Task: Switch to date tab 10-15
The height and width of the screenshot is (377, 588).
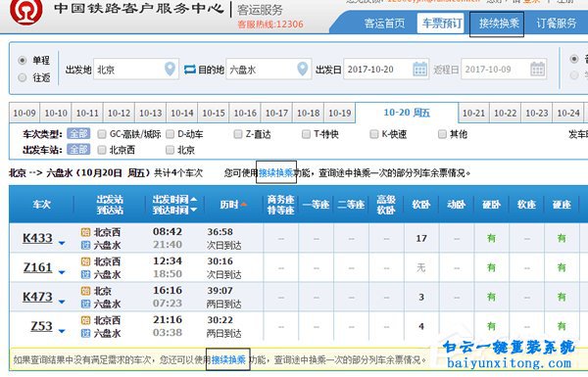Action: click(x=214, y=113)
